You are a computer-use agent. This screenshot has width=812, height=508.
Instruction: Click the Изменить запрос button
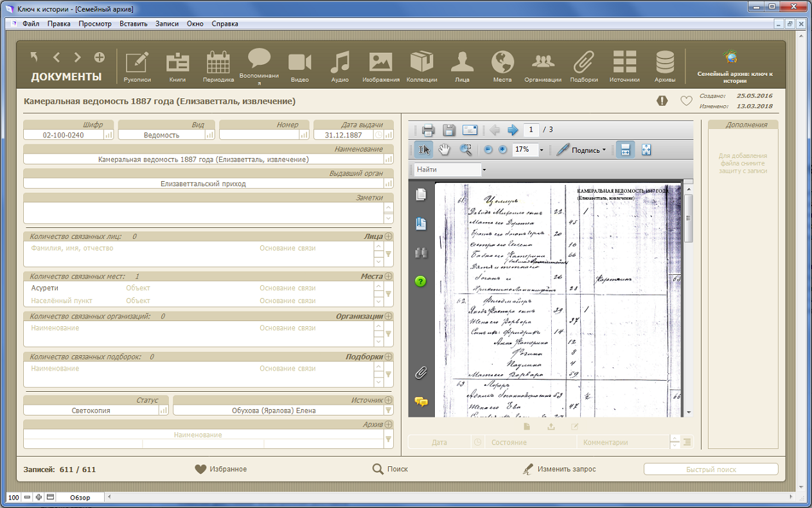560,469
